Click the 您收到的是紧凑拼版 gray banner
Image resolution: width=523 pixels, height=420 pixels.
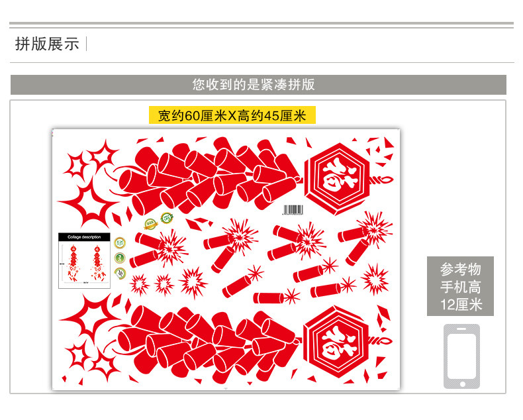tap(258, 85)
